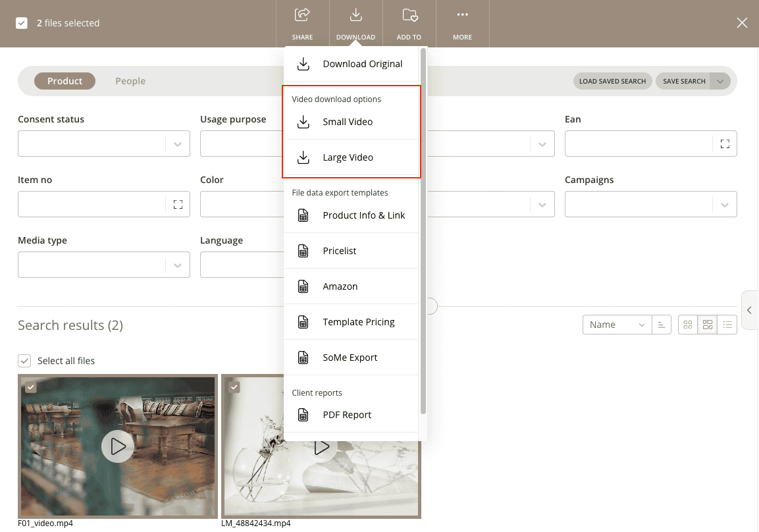Viewport: 759px width, 532px height.
Task: Expand the Save Search arrow dropdown
Action: point(720,81)
